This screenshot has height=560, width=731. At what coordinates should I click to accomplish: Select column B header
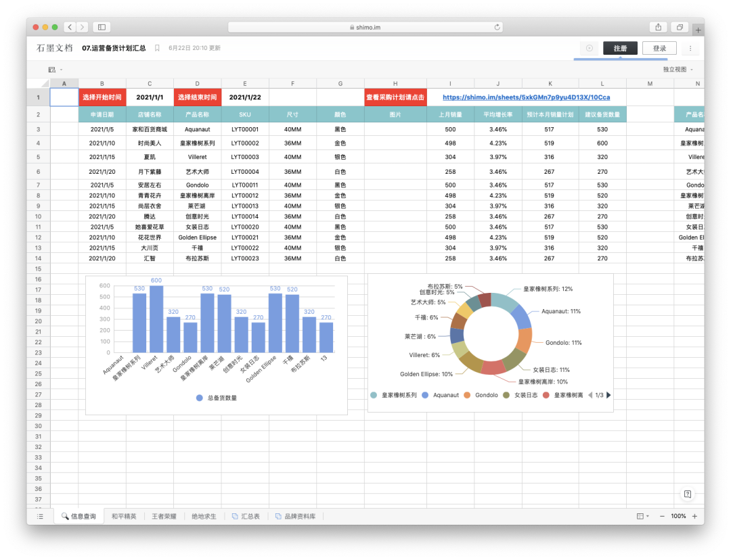click(x=102, y=84)
